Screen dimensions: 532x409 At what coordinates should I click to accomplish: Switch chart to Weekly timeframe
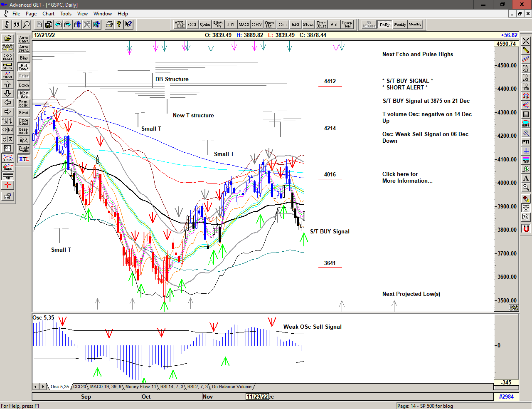[x=399, y=25]
